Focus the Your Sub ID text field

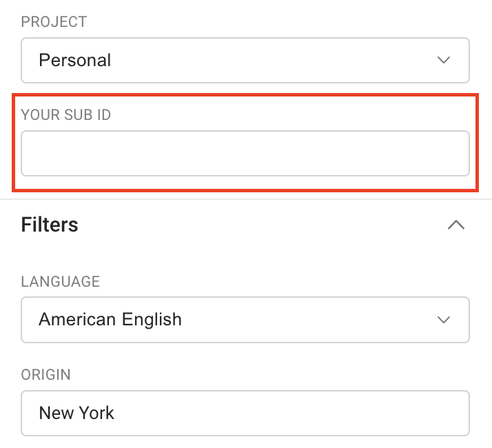click(245, 153)
